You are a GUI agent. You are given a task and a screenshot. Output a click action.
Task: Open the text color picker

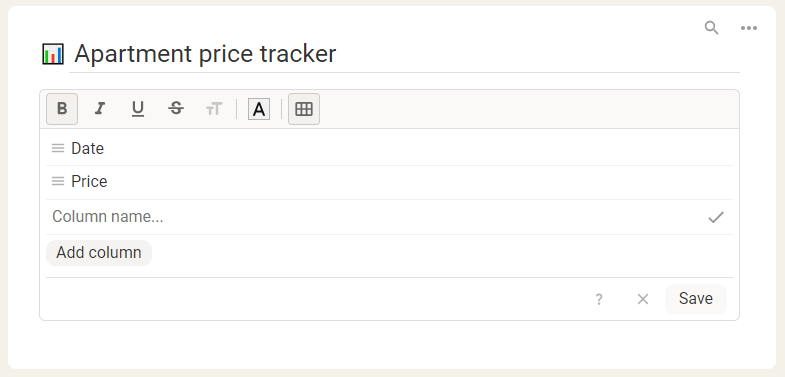pos(259,109)
